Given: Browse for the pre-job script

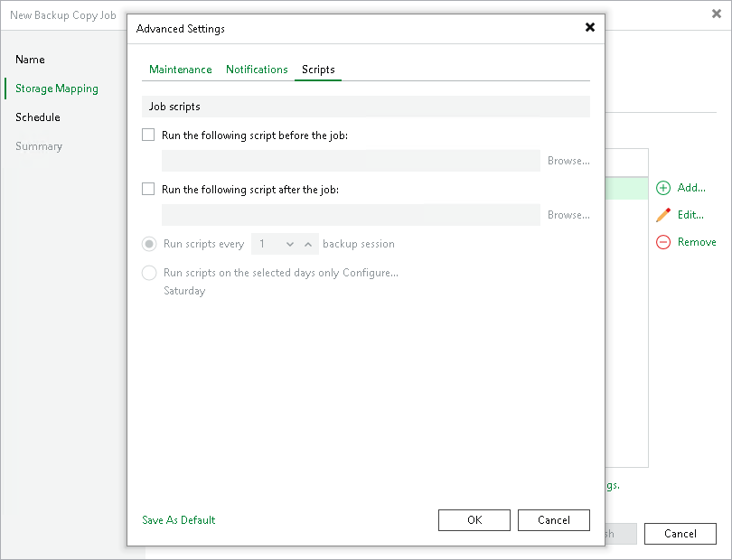Looking at the screenshot, I should click(x=568, y=161).
